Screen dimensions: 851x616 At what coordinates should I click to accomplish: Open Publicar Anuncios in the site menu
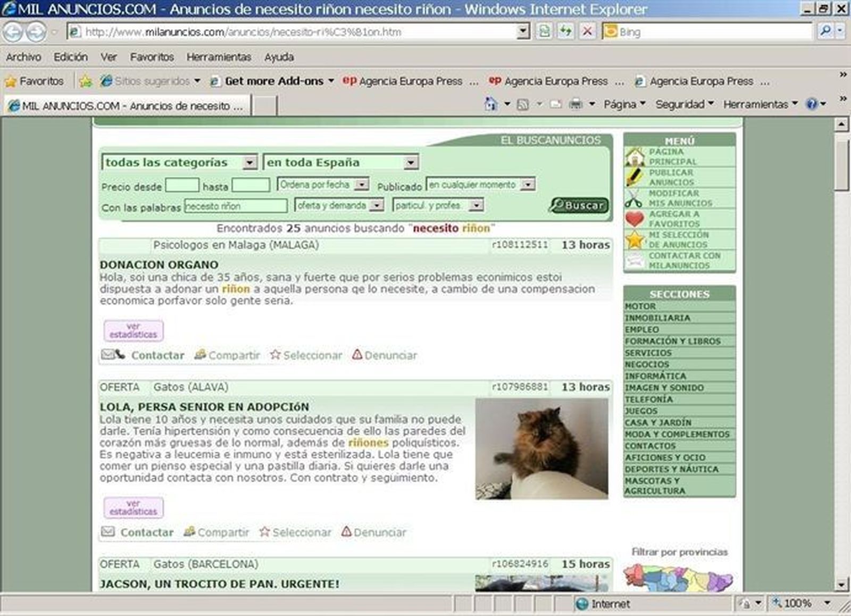(680, 178)
